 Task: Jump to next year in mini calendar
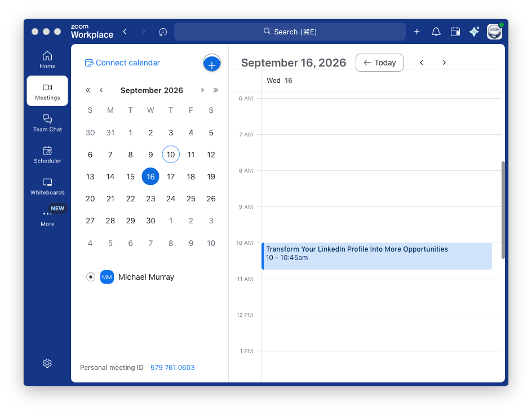click(x=215, y=90)
